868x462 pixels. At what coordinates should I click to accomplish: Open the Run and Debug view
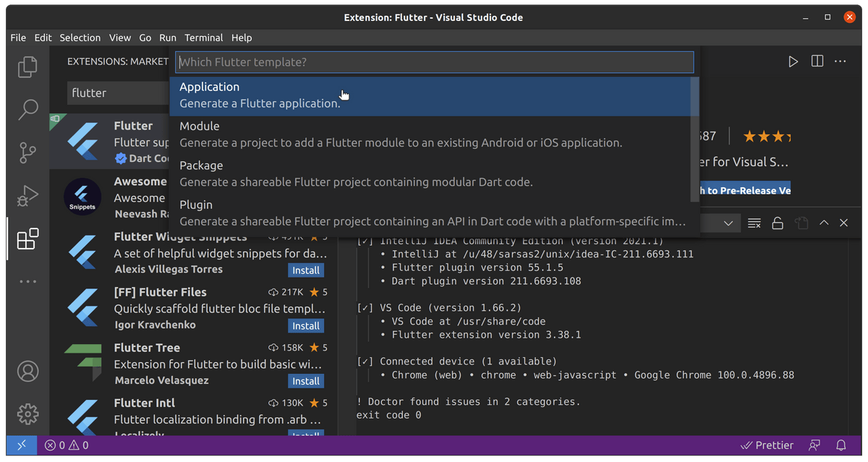pyautogui.click(x=27, y=196)
